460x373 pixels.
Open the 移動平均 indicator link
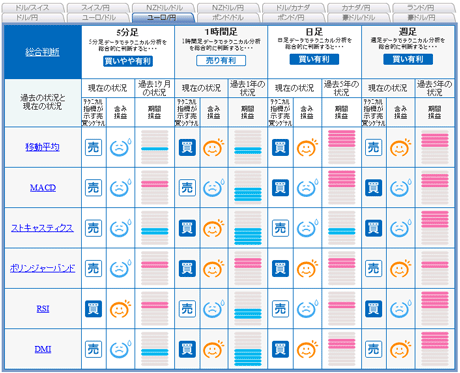[x=43, y=147]
